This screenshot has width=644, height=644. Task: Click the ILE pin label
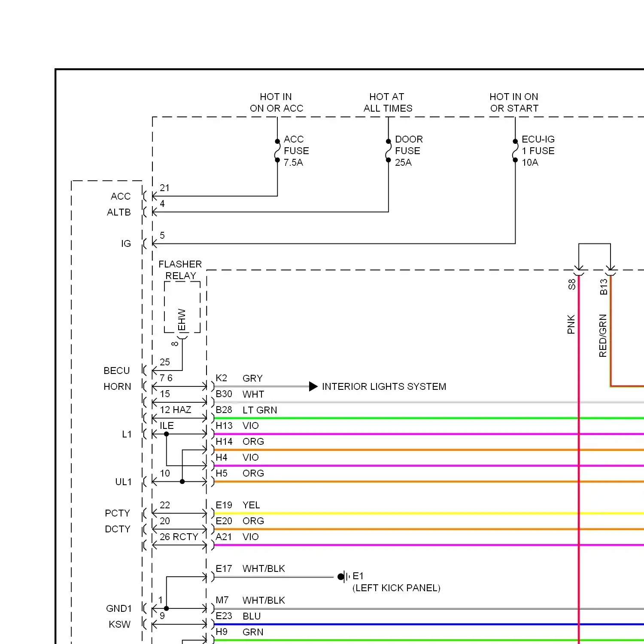(167, 425)
